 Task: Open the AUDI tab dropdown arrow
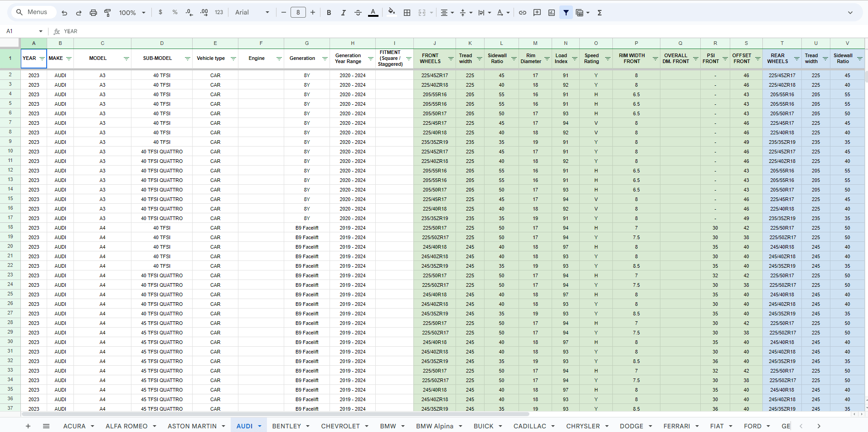tap(260, 426)
